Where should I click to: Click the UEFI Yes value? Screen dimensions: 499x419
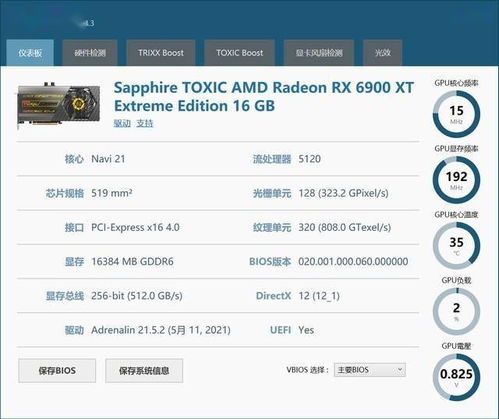(x=306, y=330)
